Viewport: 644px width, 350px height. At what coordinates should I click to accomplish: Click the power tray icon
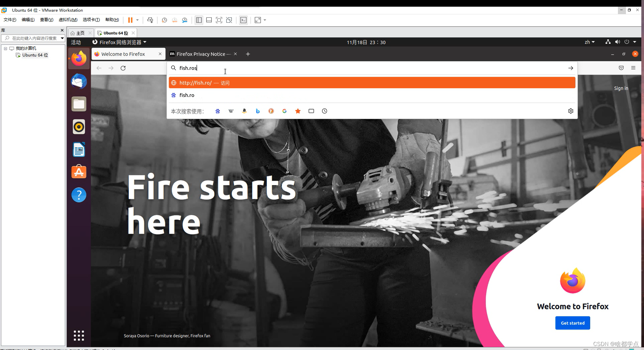coord(627,42)
